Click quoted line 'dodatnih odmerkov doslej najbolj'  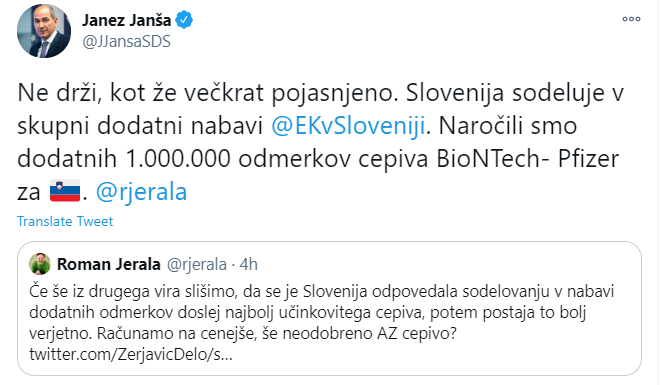coord(308,312)
